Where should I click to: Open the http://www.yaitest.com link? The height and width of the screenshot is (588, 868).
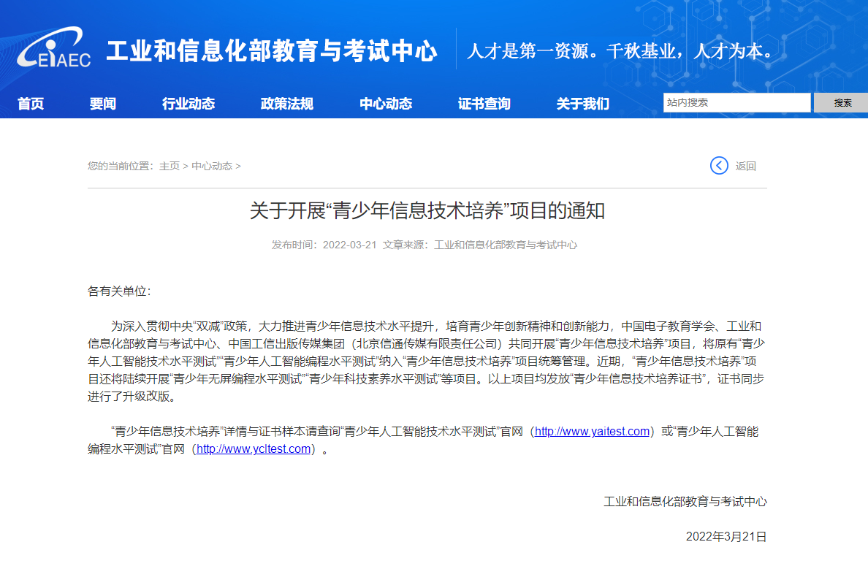[x=592, y=432]
